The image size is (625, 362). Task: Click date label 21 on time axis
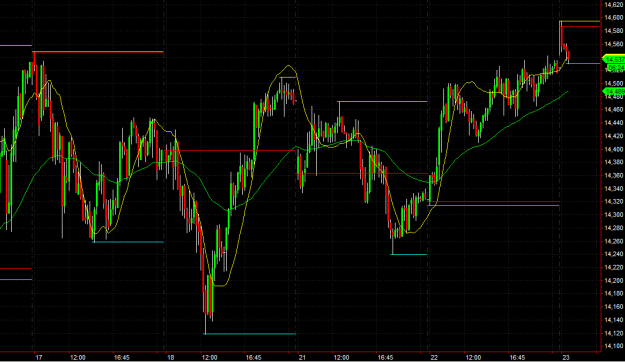302,358
